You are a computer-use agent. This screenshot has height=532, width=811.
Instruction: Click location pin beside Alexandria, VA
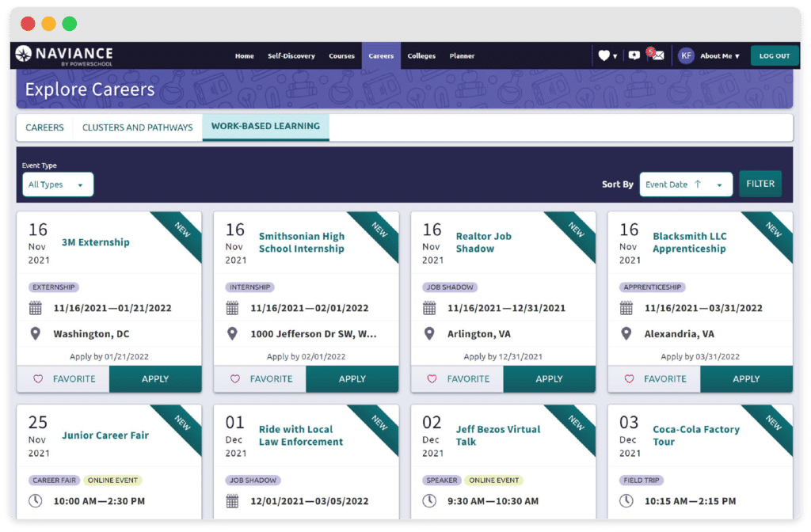[x=626, y=334]
